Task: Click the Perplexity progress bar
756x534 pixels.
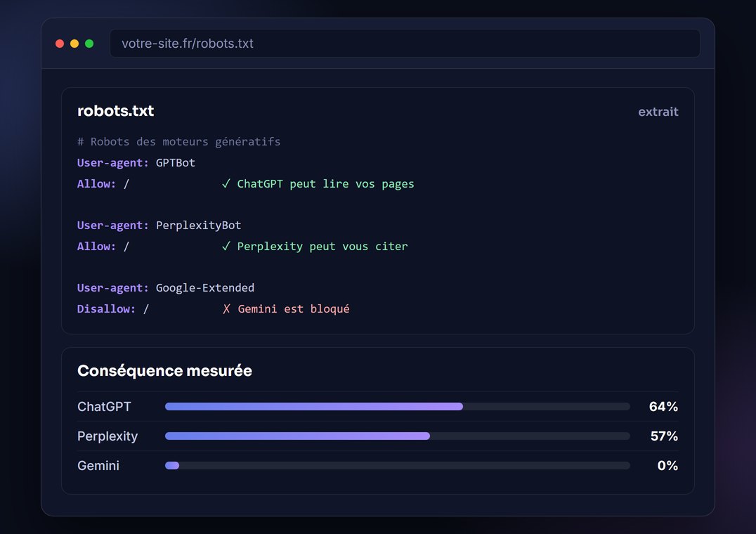Action: pyautogui.click(x=397, y=436)
